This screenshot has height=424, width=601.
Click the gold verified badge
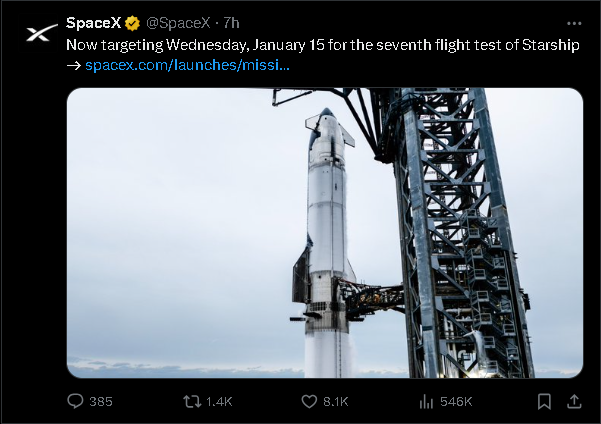131,23
